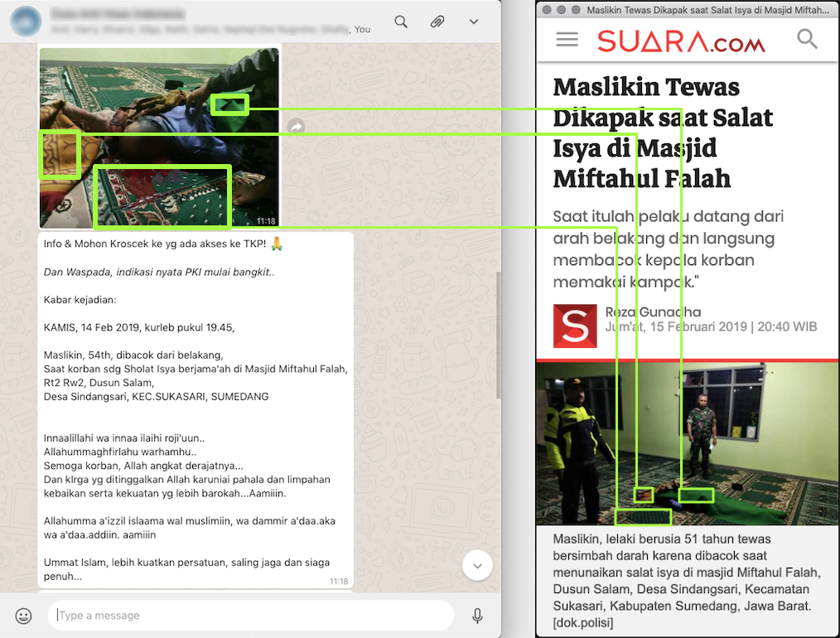The height and width of the screenshot is (638, 840).
Task: Click the SUARA.com logo
Action: pos(681,41)
